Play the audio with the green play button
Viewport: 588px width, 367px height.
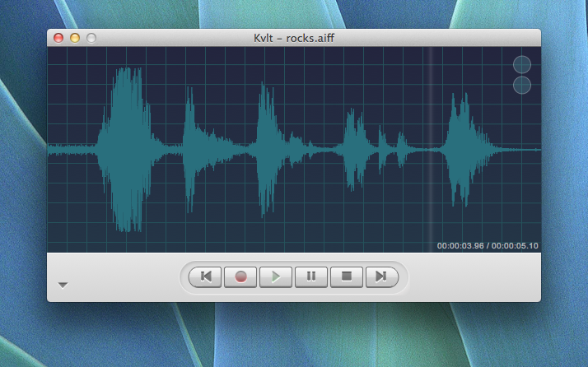276,277
